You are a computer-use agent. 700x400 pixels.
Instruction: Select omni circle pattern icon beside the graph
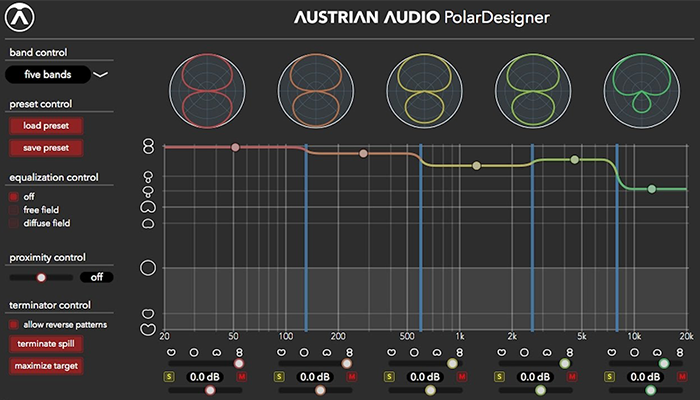pos(148,268)
